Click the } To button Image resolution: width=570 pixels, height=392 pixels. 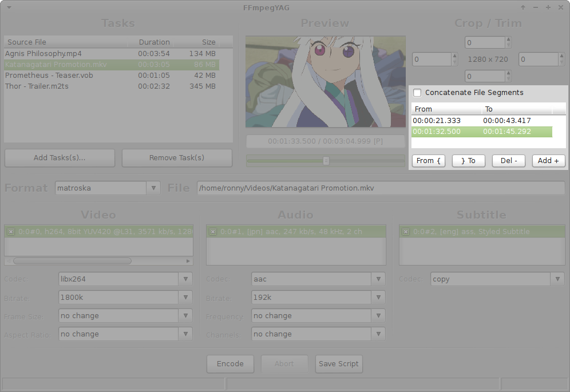[x=469, y=161]
